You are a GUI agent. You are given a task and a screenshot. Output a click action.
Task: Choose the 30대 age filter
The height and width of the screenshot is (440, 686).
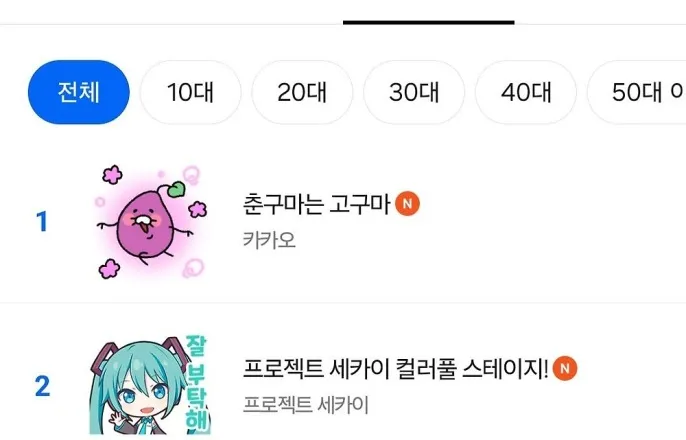click(x=414, y=92)
